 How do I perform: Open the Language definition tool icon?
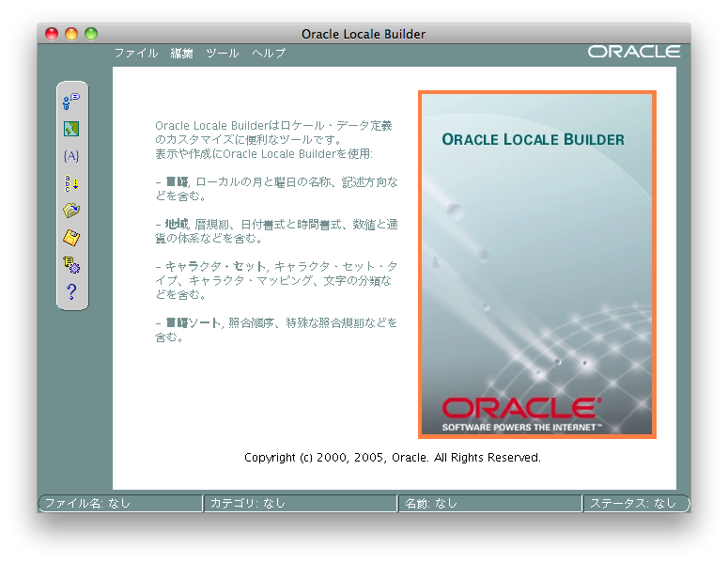pos(71,102)
